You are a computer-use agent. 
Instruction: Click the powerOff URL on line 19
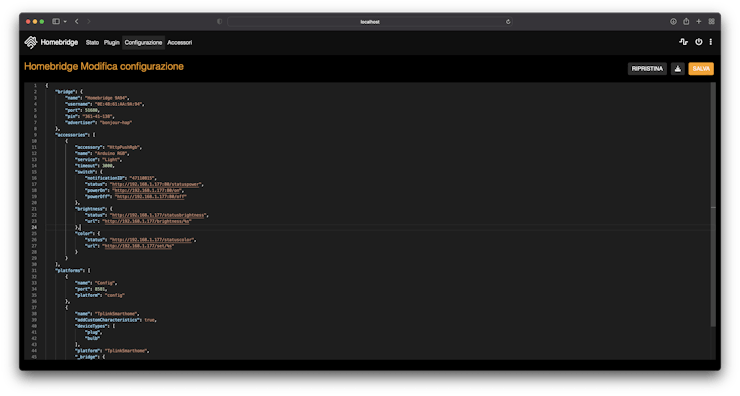coord(151,197)
